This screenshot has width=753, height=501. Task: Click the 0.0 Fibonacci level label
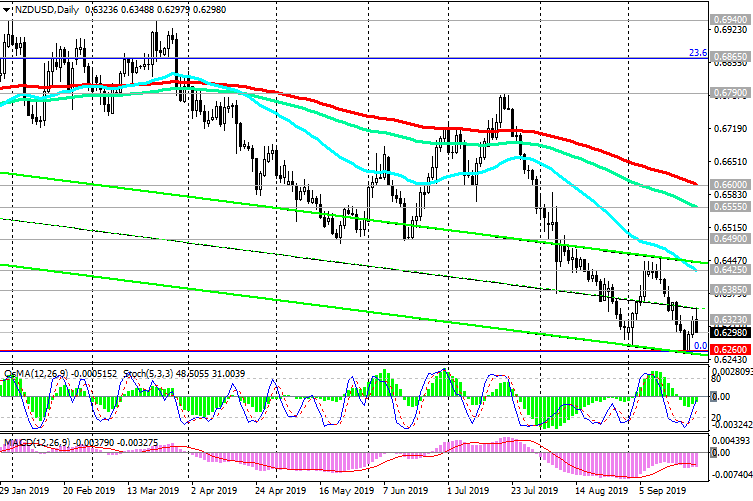(x=700, y=345)
